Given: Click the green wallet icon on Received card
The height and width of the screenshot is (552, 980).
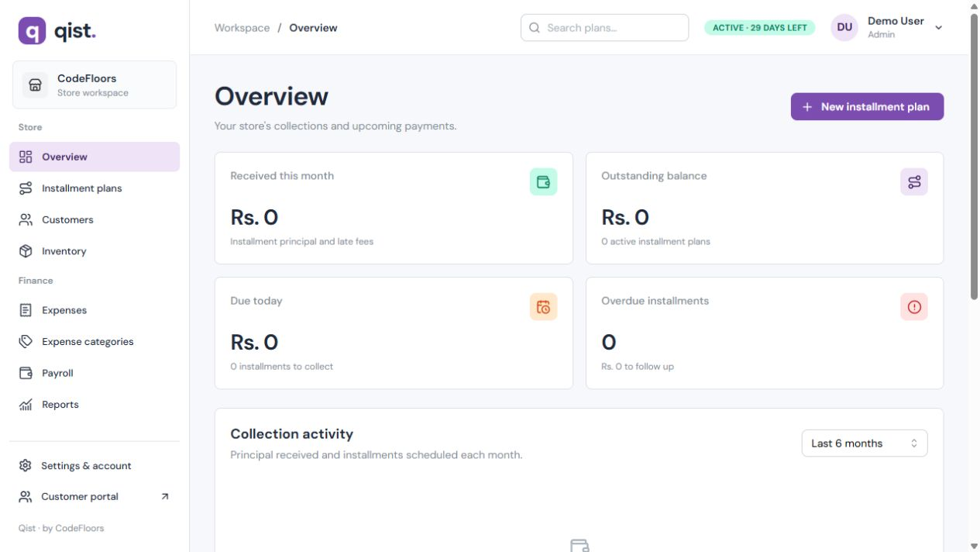Looking at the screenshot, I should pyautogui.click(x=543, y=182).
